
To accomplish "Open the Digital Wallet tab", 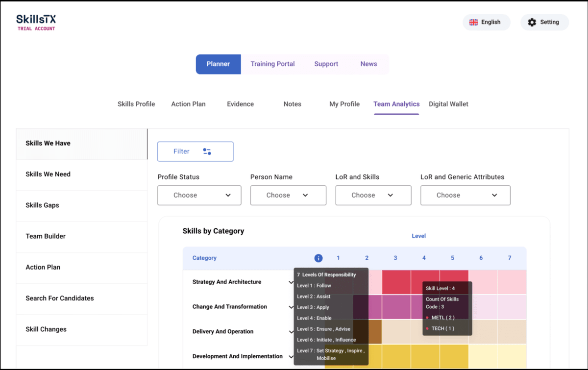I will (x=448, y=104).
